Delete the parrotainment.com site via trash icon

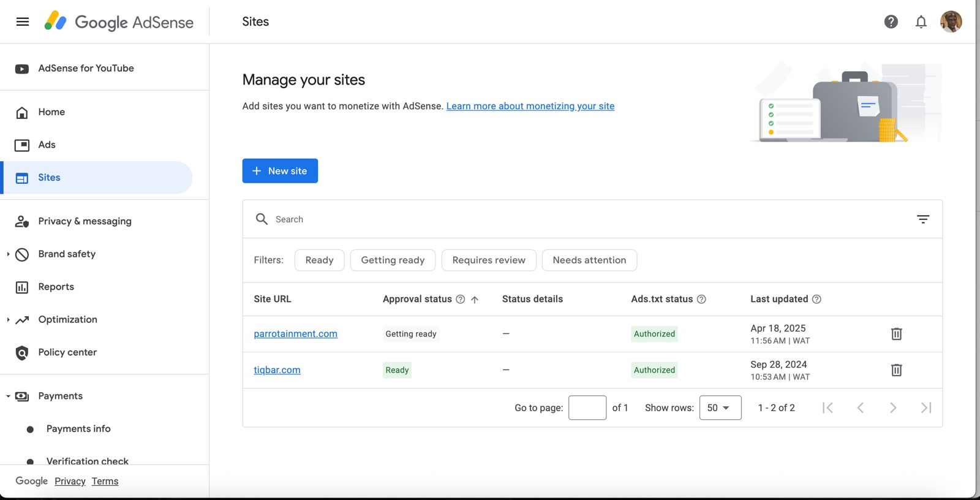(x=896, y=334)
